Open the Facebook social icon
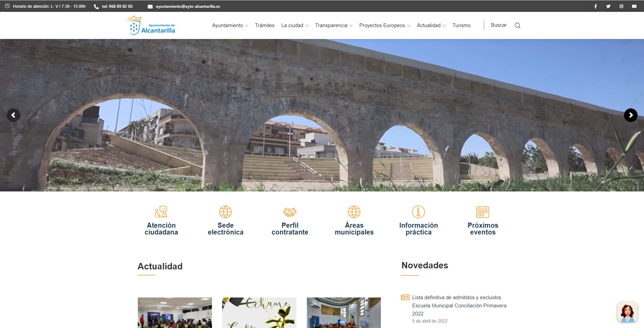The width and height of the screenshot is (644, 328). pos(595,6)
